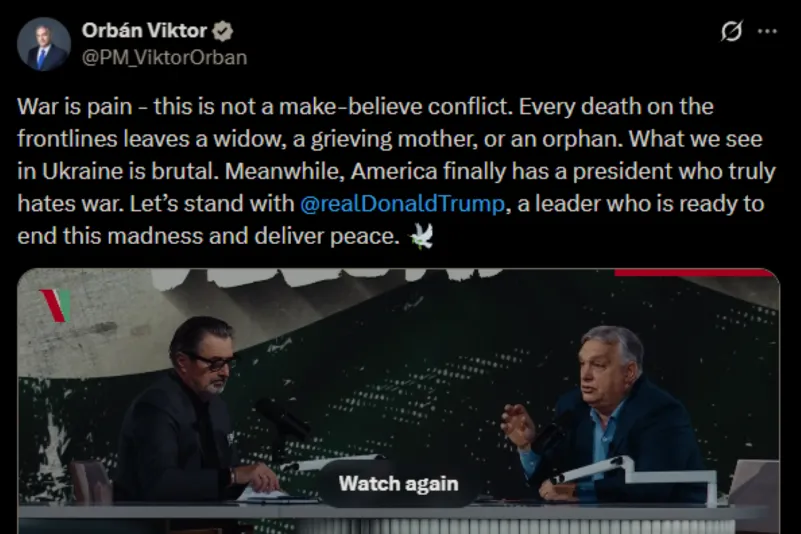This screenshot has width=801, height=534.
Task: Click the black microphone near the interviewer
Action: pyautogui.click(x=282, y=417)
